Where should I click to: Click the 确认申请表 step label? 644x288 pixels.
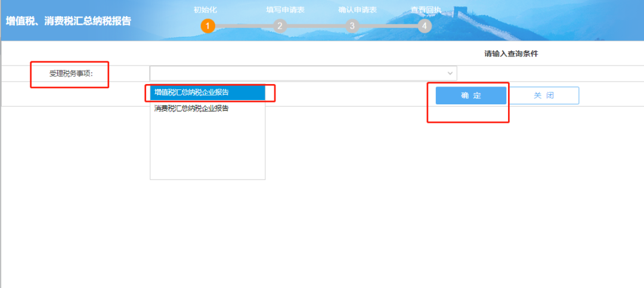tap(357, 10)
